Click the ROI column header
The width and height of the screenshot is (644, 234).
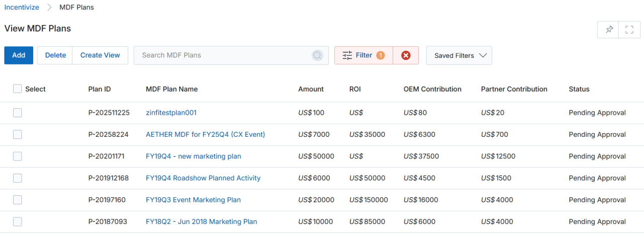coord(355,89)
